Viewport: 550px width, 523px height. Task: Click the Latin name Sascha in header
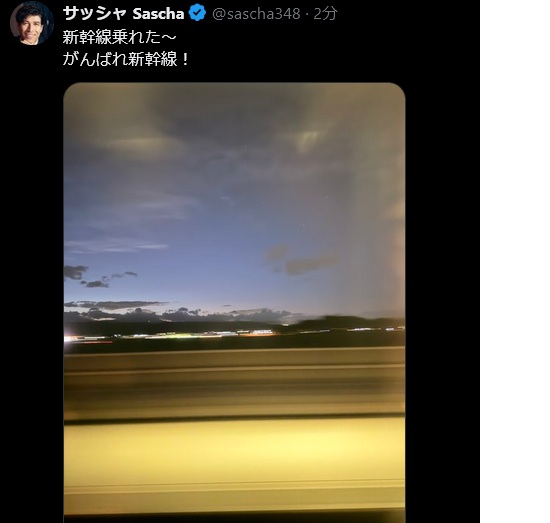pyautogui.click(x=158, y=14)
